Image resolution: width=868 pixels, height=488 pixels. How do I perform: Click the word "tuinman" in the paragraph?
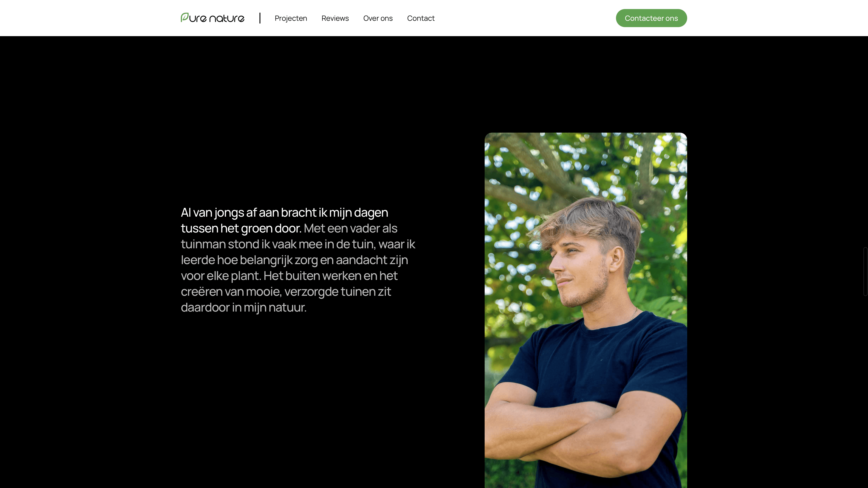click(203, 244)
